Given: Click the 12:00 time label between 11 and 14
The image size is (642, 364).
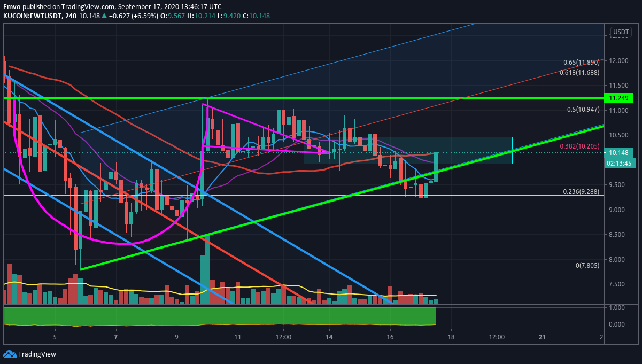Looking at the screenshot, I should coord(283,337).
